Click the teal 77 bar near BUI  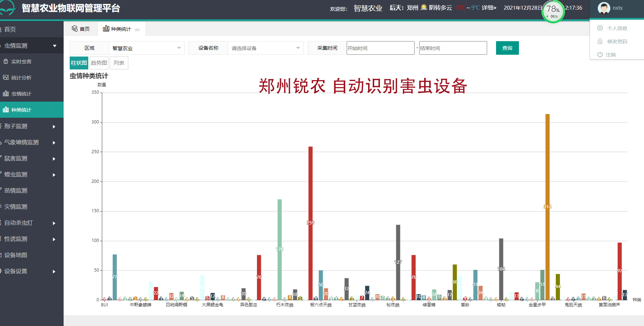click(115, 277)
